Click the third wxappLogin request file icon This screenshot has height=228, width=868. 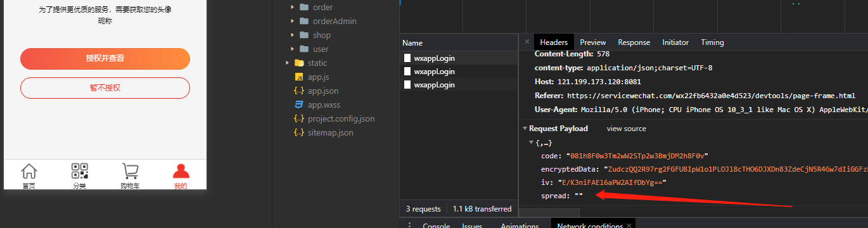point(407,84)
